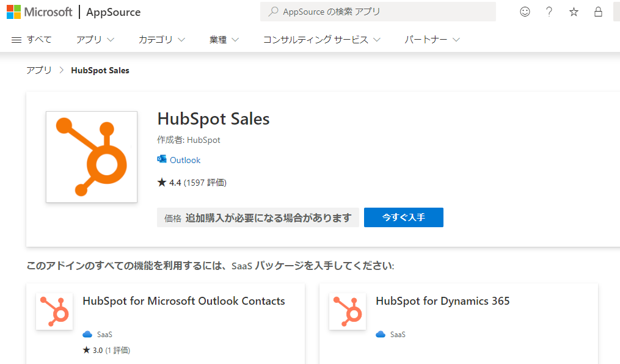
Task: Open the 4.4 (1597 評価) rating
Action: pyautogui.click(x=192, y=183)
